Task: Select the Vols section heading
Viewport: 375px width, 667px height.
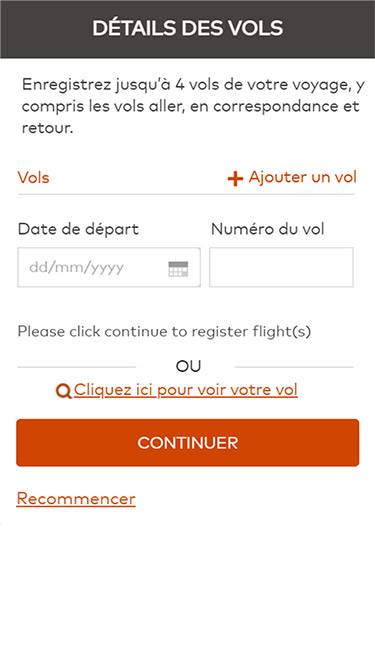Action: click(x=34, y=177)
